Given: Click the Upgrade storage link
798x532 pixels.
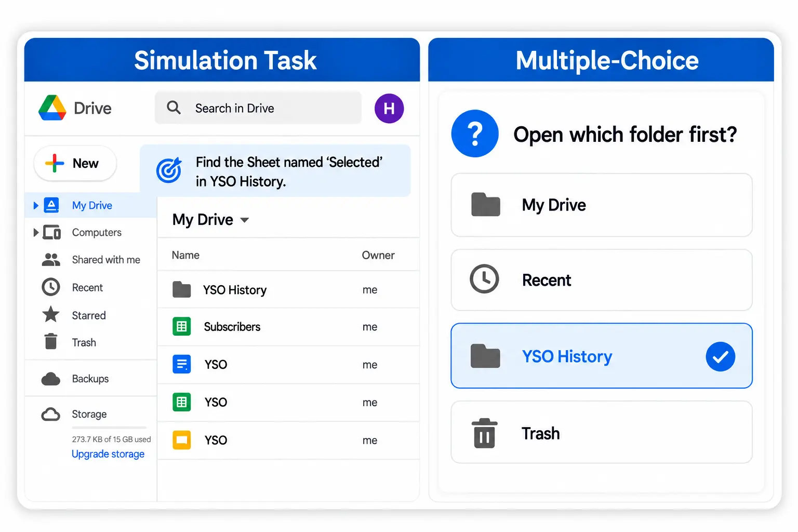Looking at the screenshot, I should point(108,454).
